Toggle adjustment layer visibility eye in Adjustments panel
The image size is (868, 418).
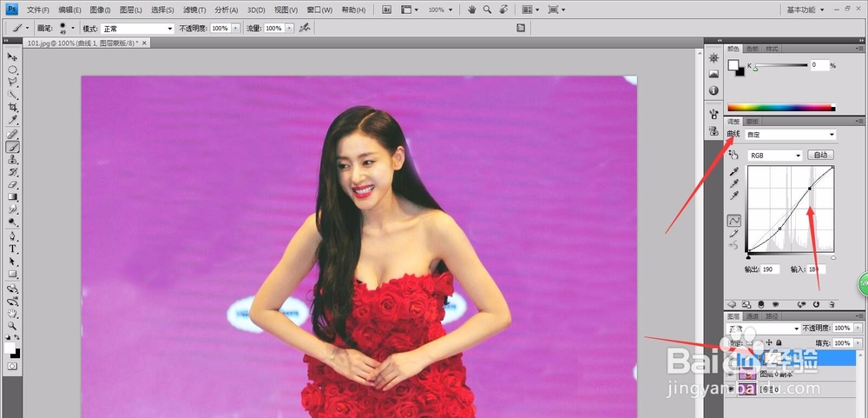[x=775, y=304]
